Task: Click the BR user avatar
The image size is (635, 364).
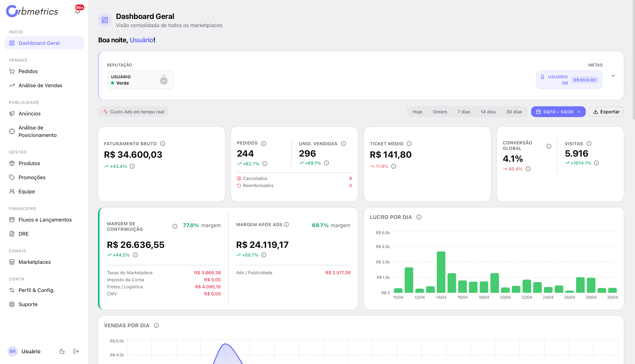Action: (12, 351)
